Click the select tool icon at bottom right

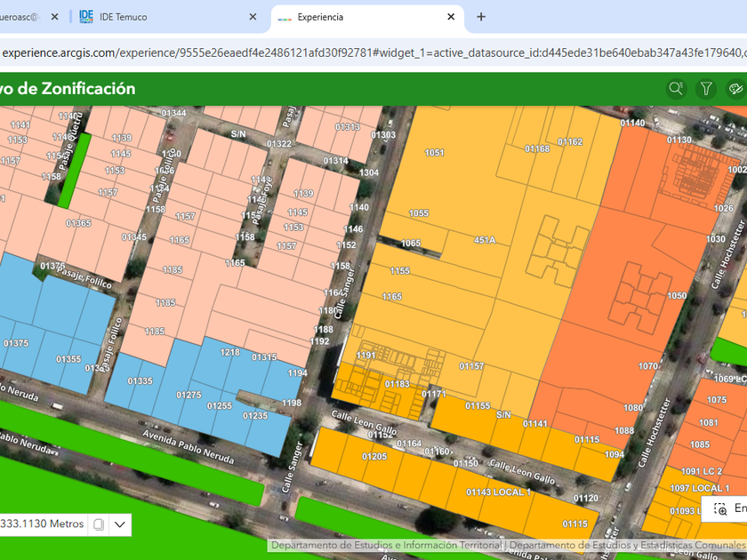720,508
